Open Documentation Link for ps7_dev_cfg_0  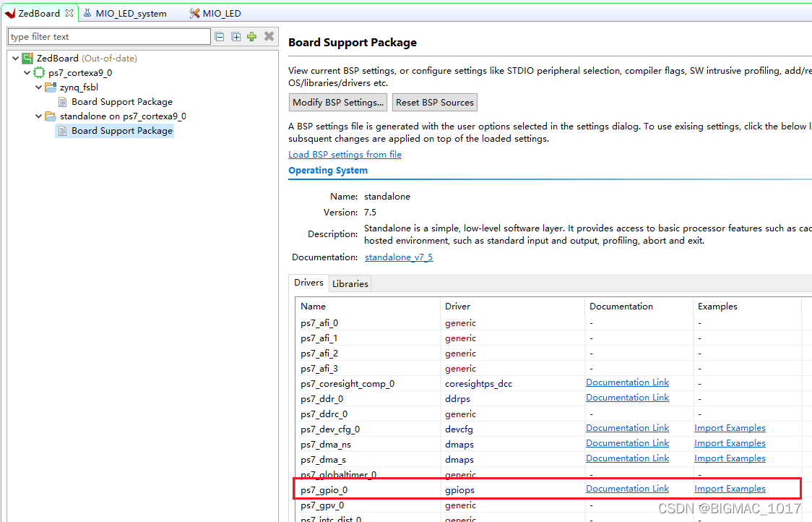point(627,428)
